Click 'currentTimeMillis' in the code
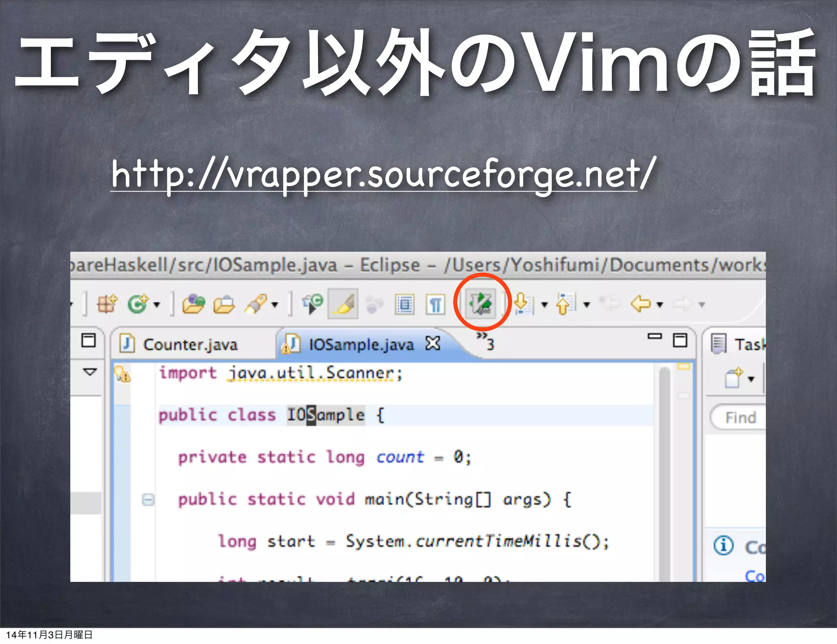 point(499,541)
